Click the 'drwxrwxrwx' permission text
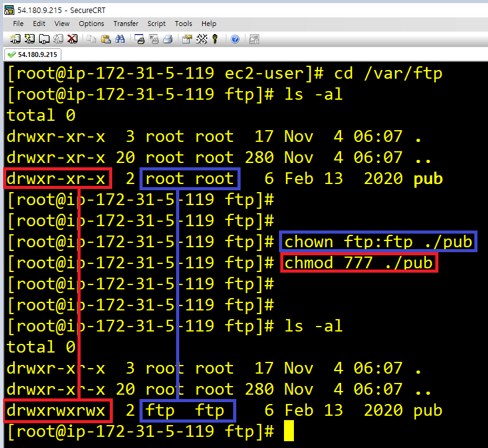This screenshot has width=488, height=448. coord(56,411)
